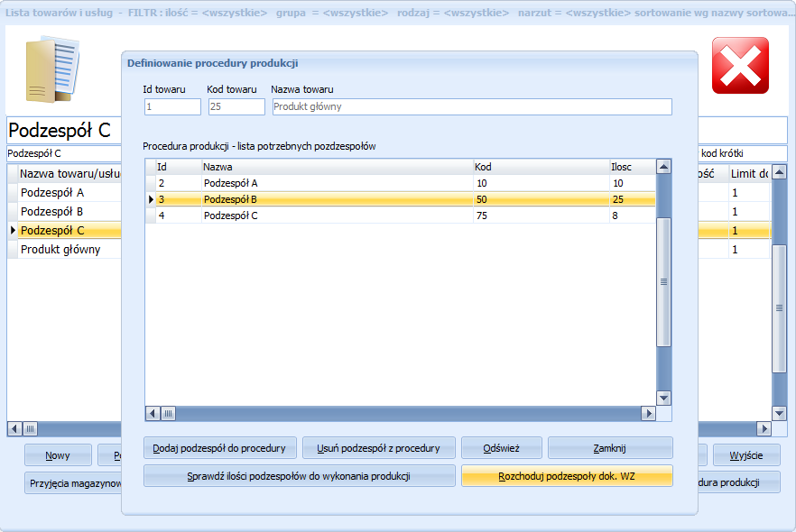Click the Ilosc column header in procedure grid

click(633, 167)
